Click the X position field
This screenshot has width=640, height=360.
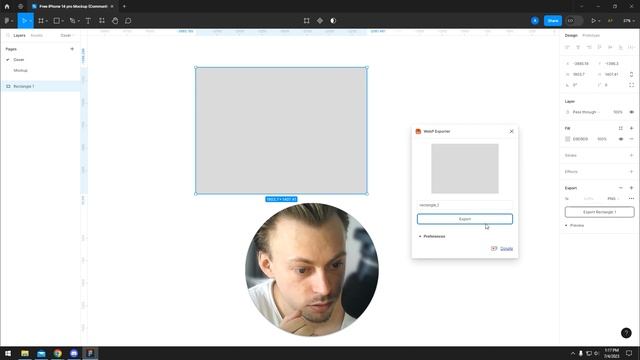(580, 64)
